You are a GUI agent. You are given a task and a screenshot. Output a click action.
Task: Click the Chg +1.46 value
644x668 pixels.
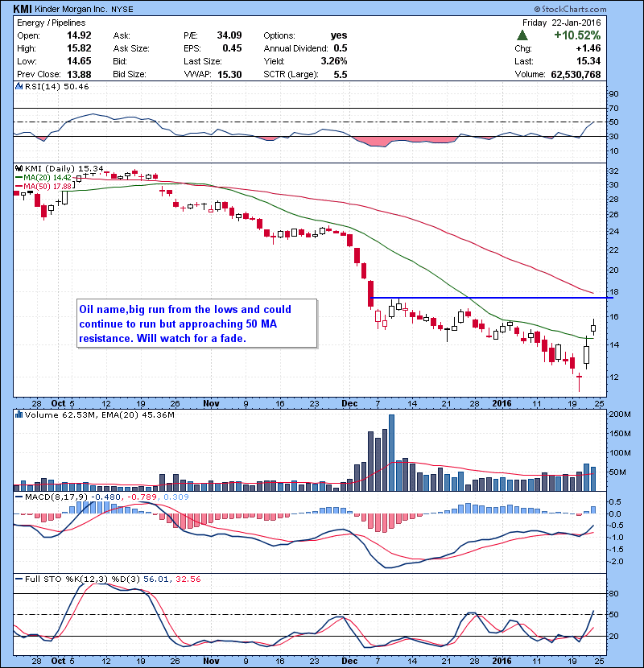point(588,48)
